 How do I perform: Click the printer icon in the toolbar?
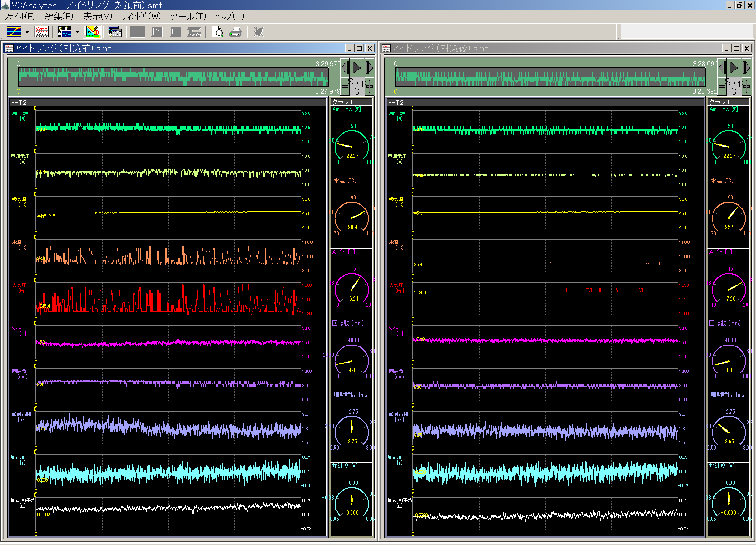[235, 32]
